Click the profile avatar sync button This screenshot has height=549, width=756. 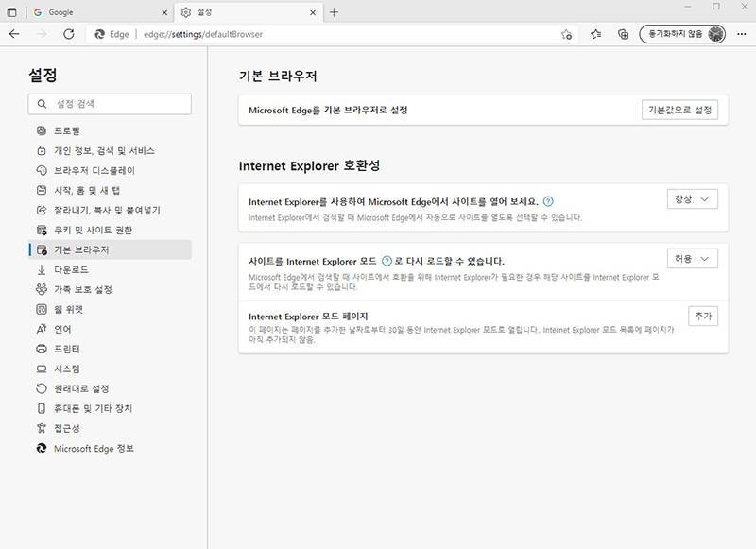(x=682, y=34)
